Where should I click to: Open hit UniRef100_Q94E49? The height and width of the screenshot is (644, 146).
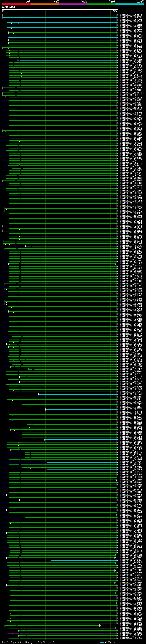[x=131, y=75]
